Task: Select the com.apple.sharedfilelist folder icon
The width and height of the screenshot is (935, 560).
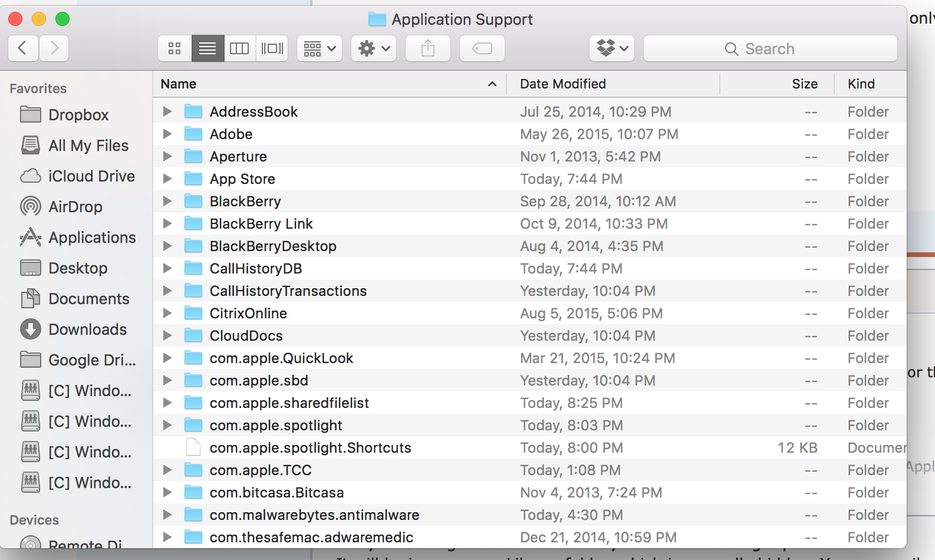Action: [193, 403]
